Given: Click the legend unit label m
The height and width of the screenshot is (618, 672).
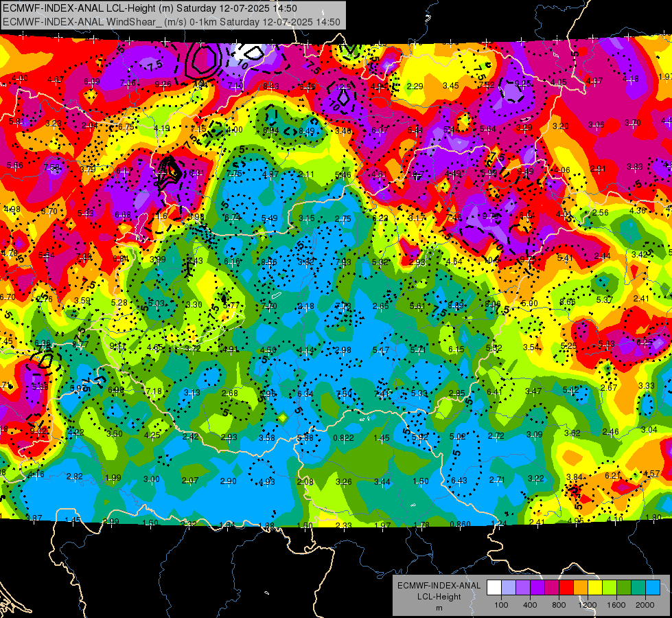Looking at the screenshot, I should [439, 608].
